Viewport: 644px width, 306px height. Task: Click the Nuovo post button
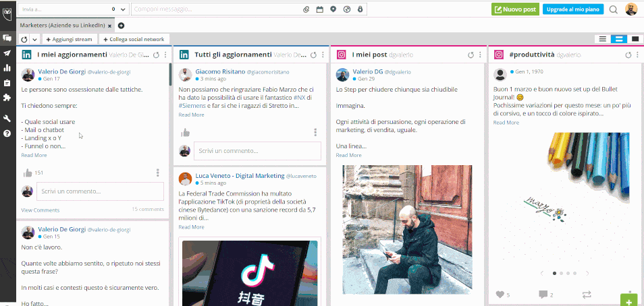[x=515, y=9]
